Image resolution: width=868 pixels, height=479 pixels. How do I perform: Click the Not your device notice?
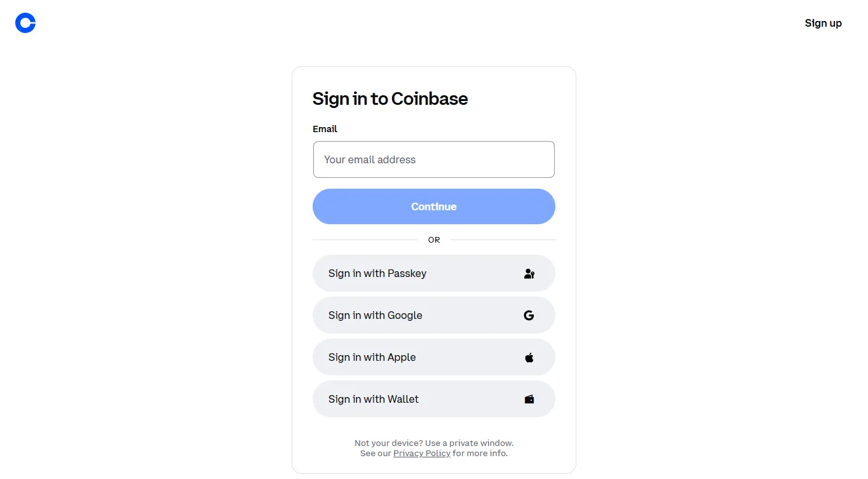pyautogui.click(x=434, y=443)
